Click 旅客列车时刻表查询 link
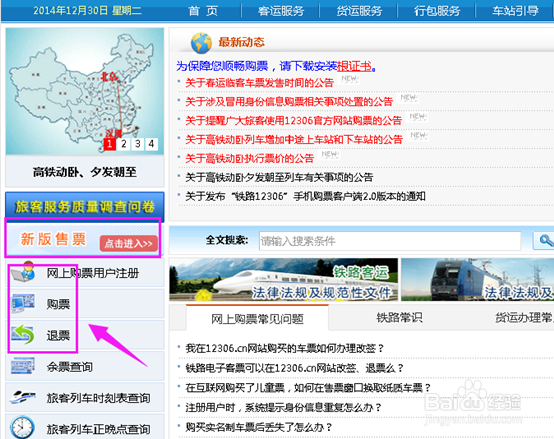554x439 pixels. (x=99, y=398)
